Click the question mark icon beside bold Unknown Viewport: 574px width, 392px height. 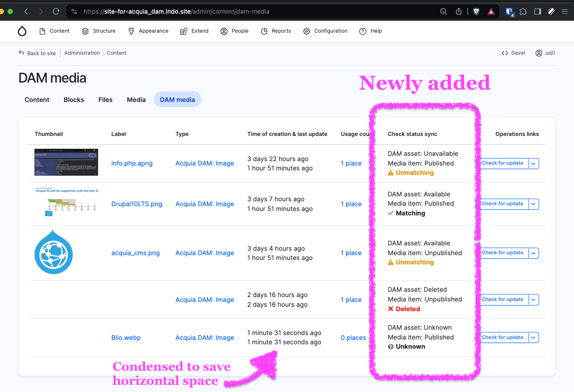[391, 347]
